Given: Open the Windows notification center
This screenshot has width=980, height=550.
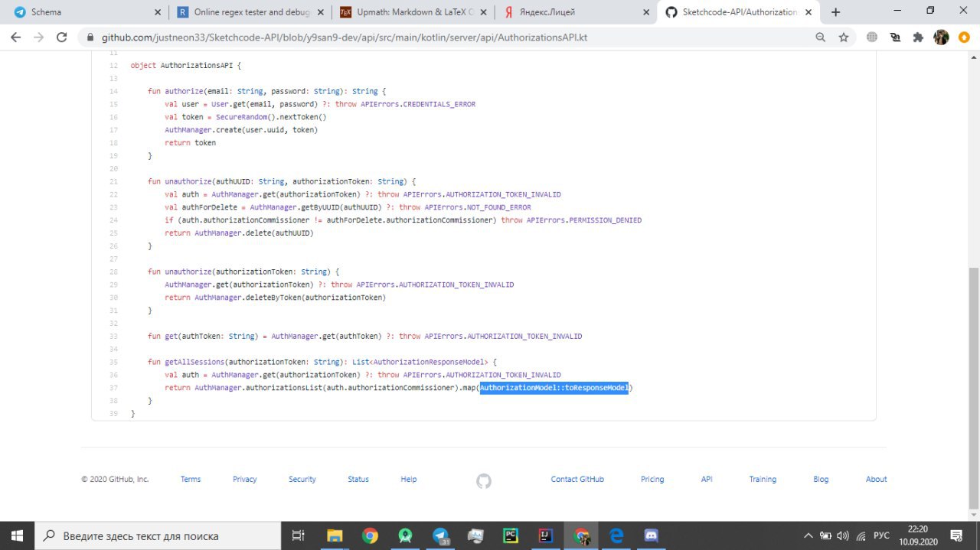Looking at the screenshot, I should tap(956, 535).
